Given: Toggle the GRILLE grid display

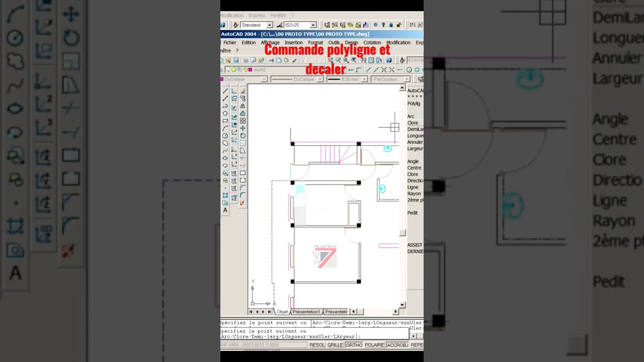Looking at the screenshot, I should 335,345.
